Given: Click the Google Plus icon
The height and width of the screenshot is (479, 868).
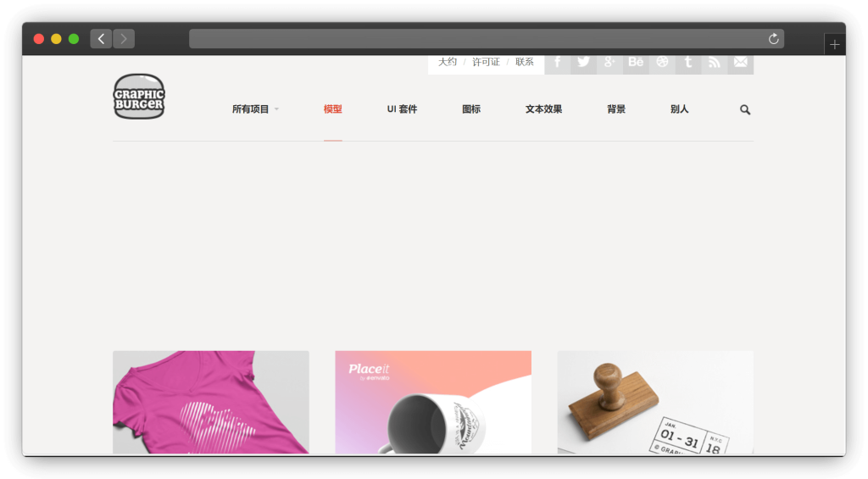Looking at the screenshot, I should point(609,63).
